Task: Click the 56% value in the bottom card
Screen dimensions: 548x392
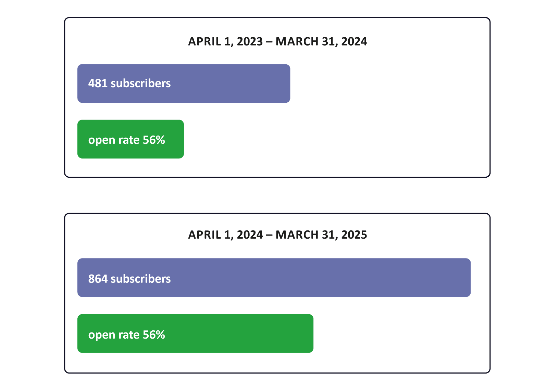Action: coord(154,335)
